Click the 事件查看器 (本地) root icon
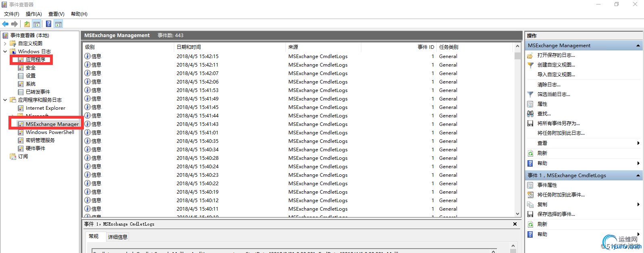Screen dimensions: 644x253 5,36
